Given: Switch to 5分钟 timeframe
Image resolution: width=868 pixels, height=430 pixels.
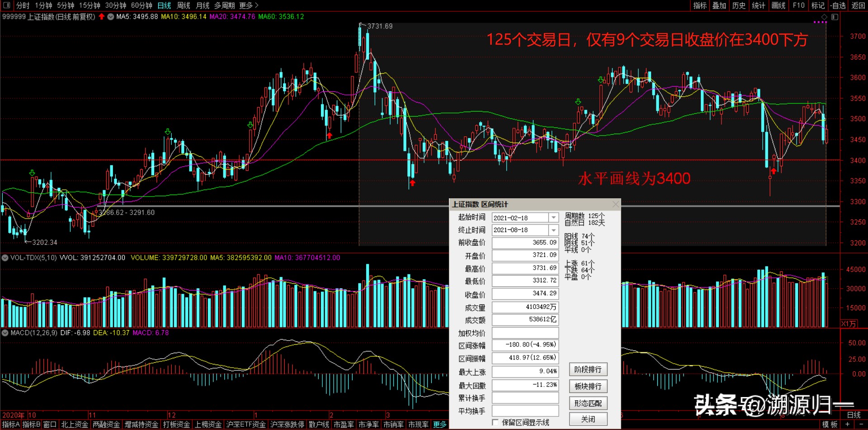Looking at the screenshot, I should click(66, 5).
